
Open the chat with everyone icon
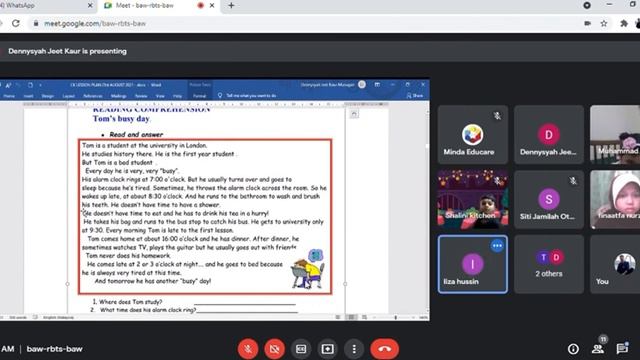coord(622,349)
